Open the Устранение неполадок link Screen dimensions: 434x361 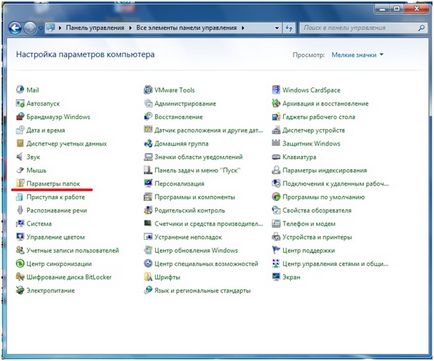(x=188, y=237)
